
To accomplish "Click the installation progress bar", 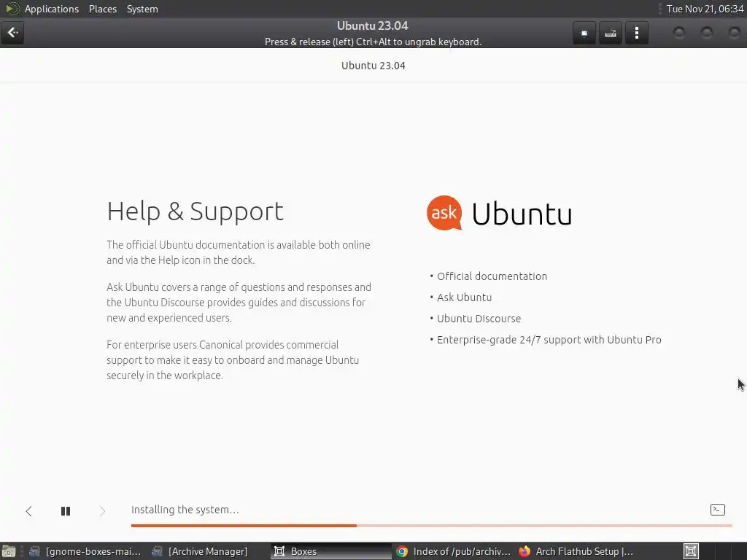I will pyautogui.click(x=432, y=525).
